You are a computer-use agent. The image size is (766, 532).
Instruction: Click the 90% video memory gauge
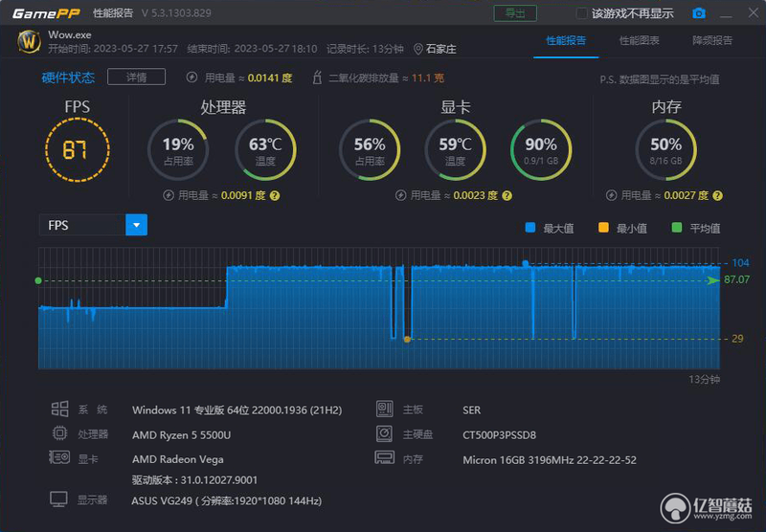541,150
